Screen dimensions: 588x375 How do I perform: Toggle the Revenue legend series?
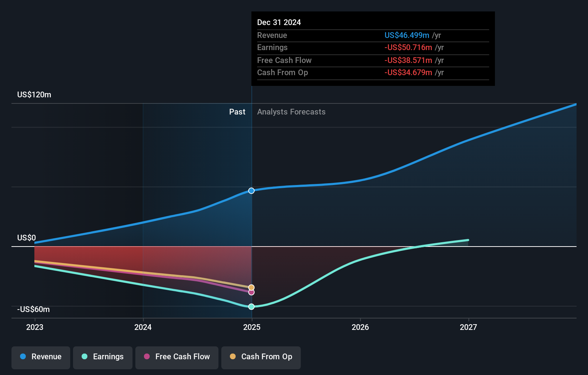coord(41,357)
